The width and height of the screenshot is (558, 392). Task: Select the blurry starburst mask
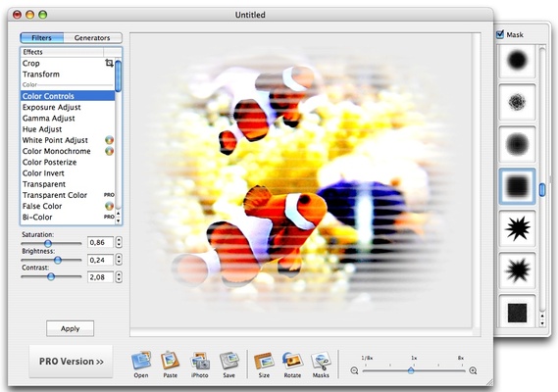(x=517, y=270)
